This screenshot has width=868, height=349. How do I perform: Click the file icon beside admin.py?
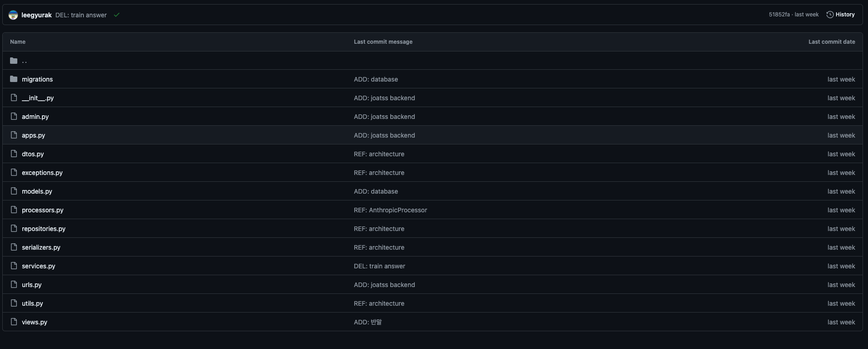pos(14,117)
